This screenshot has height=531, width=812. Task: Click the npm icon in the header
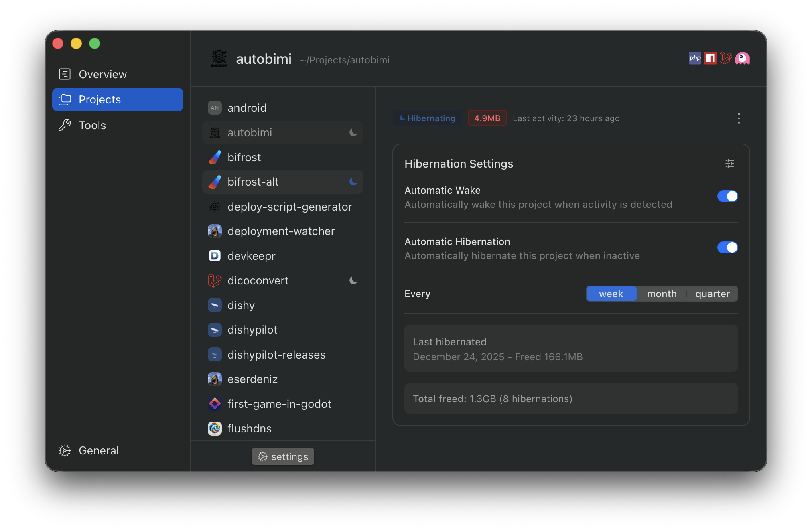click(x=710, y=58)
